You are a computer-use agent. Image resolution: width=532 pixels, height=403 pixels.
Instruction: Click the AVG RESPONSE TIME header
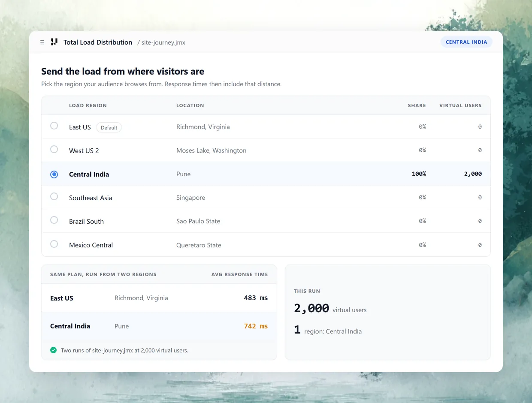[x=240, y=274]
